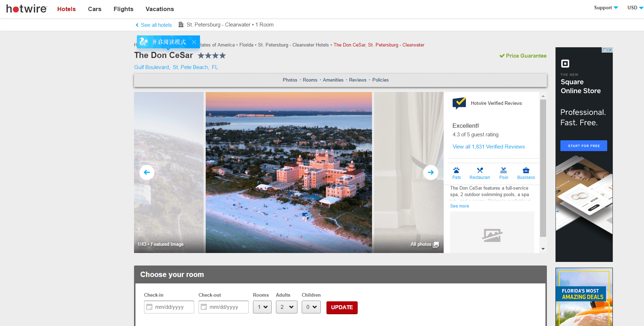Click the review panel scrollbar thumb
644x326 pixels.
click(x=543, y=168)
